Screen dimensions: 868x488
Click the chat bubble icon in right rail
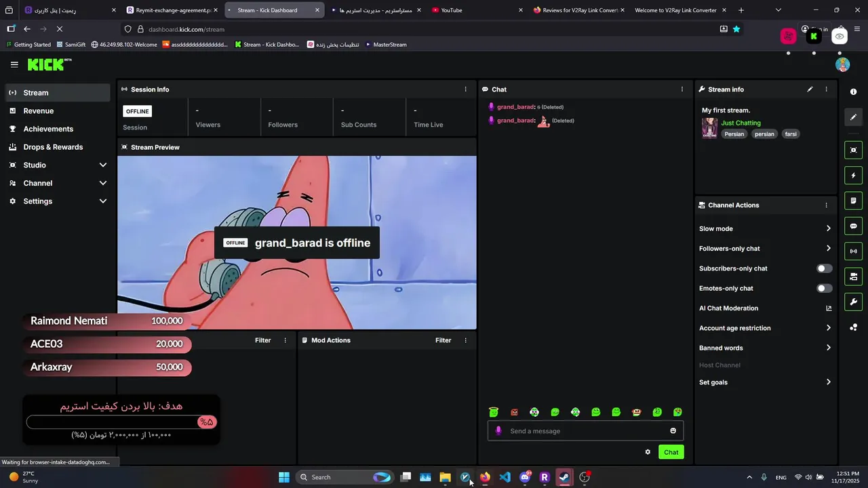(x=853, y=226)
